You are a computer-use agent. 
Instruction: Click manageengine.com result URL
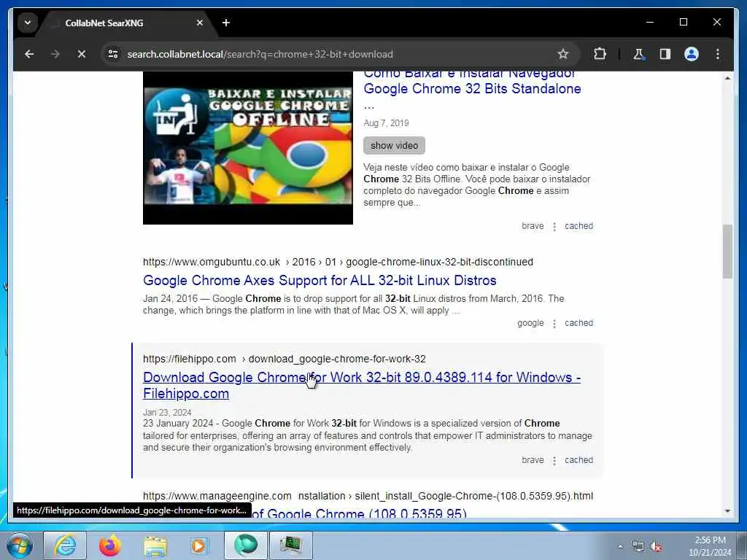[368, 496]
